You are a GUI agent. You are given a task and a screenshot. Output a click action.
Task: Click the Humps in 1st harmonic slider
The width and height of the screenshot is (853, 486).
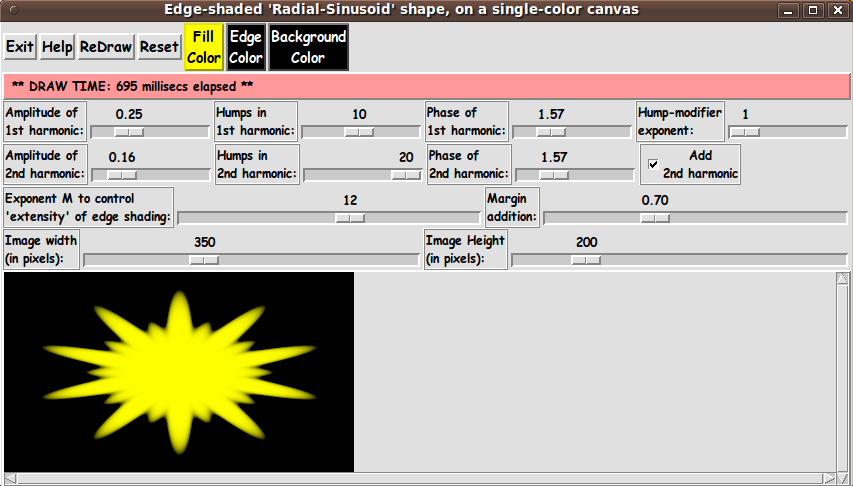[358, 131]
